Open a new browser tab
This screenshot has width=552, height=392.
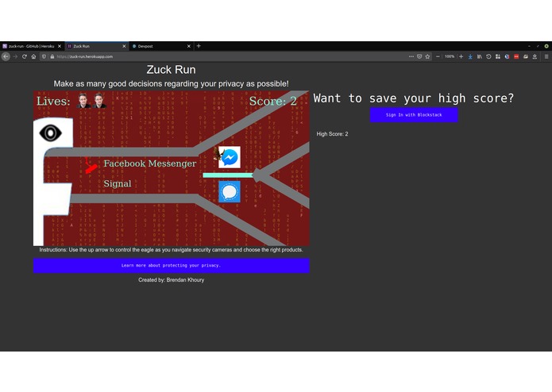[199, 46]
